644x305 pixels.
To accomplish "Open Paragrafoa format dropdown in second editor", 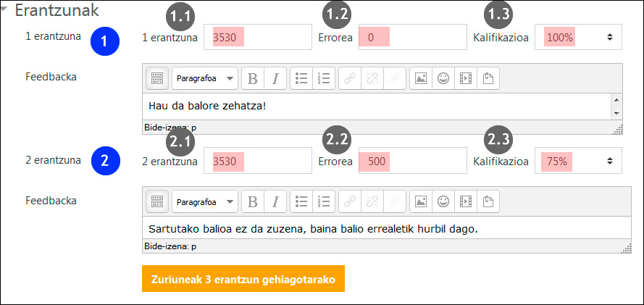I will tap(205, 201).
